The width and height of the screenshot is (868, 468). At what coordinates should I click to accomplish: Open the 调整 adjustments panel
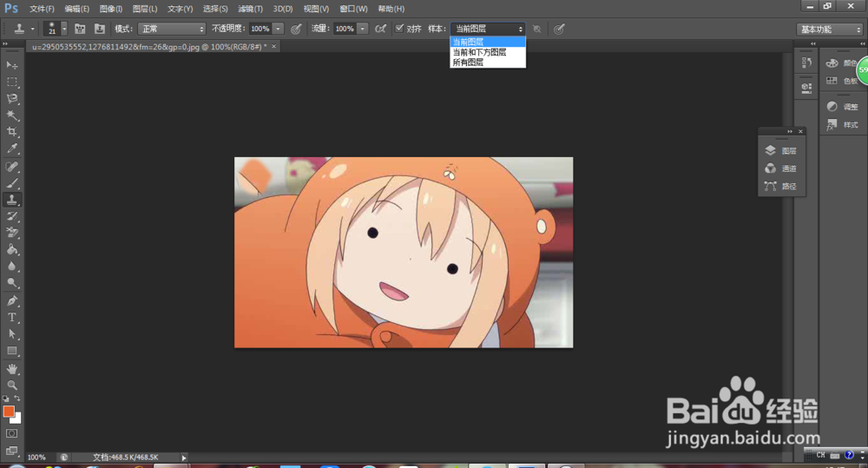click(843, 107)
